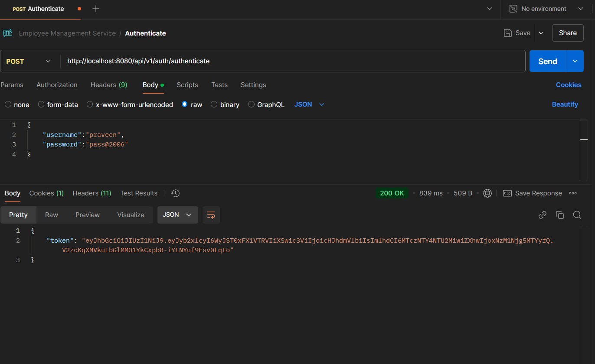Open the response more options ellipsis
The height and width of the screenshot is (364, 595).
[573, 193]
